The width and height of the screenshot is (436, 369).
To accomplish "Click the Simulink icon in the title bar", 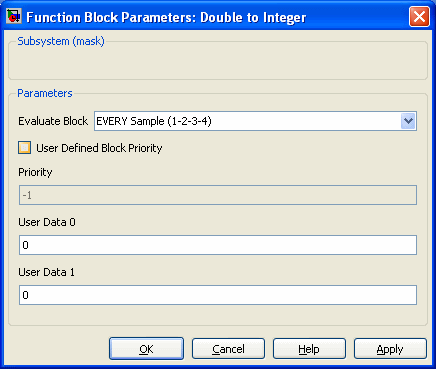I will tap(14, 16).
